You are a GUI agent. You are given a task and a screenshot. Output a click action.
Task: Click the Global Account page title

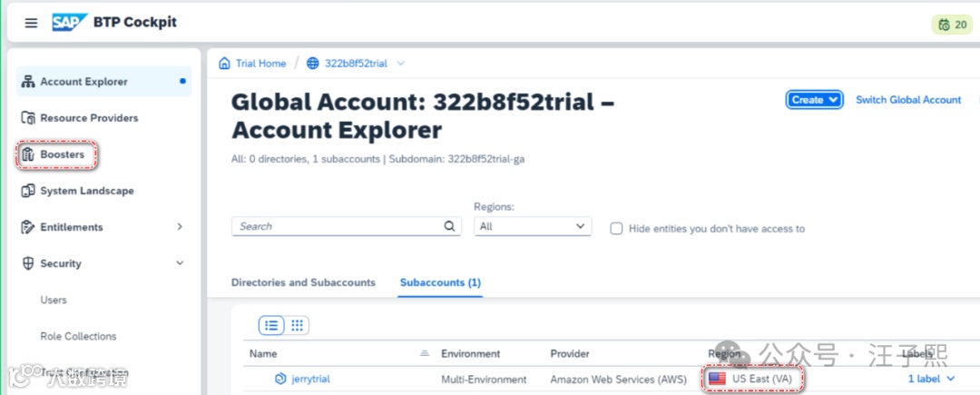click(x=423, y=116)
